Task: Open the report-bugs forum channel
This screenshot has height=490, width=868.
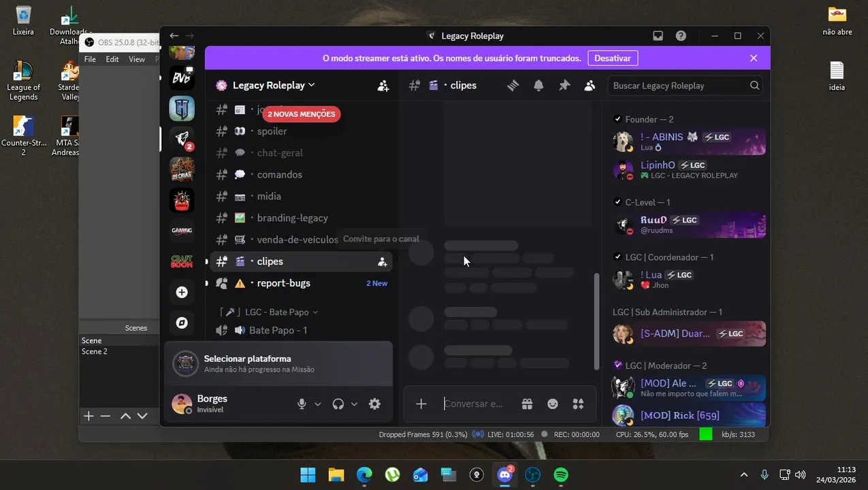Action: point(301,283)
